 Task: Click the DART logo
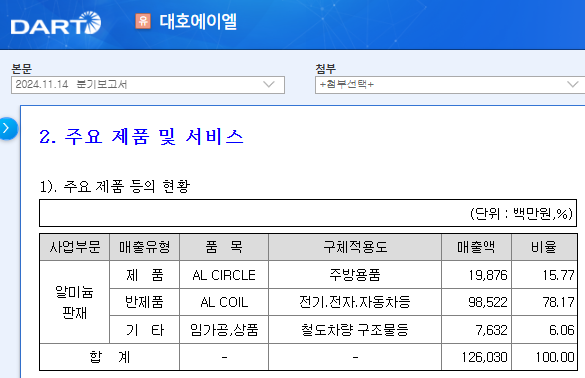(x=56, y=23)
